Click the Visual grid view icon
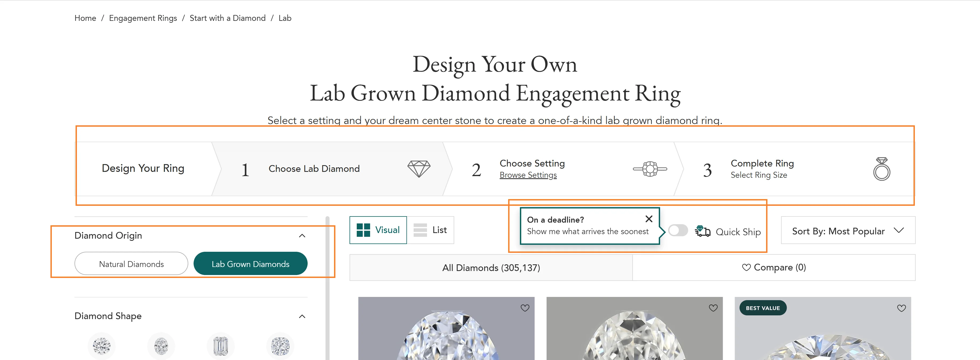The width and height of the screenshot is (980, 360). coord(363,230)
